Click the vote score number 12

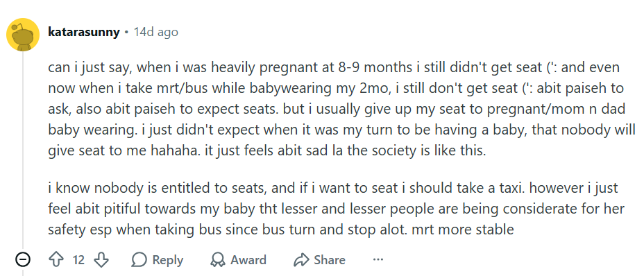pos(78,260)
